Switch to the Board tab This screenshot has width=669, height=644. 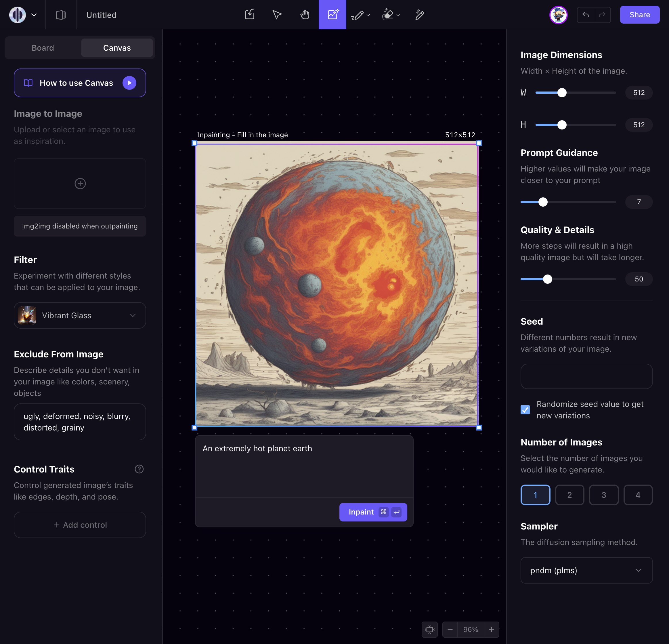[x=43, y=48]
